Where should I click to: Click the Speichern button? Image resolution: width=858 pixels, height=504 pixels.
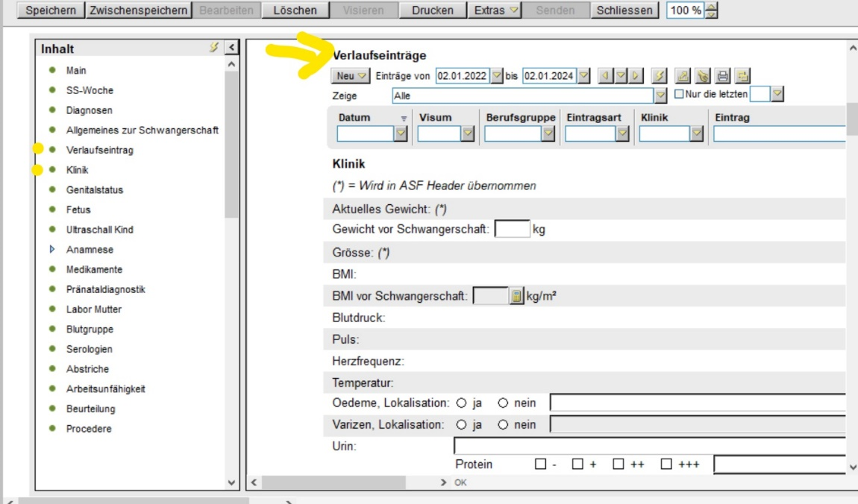point(51,10)
